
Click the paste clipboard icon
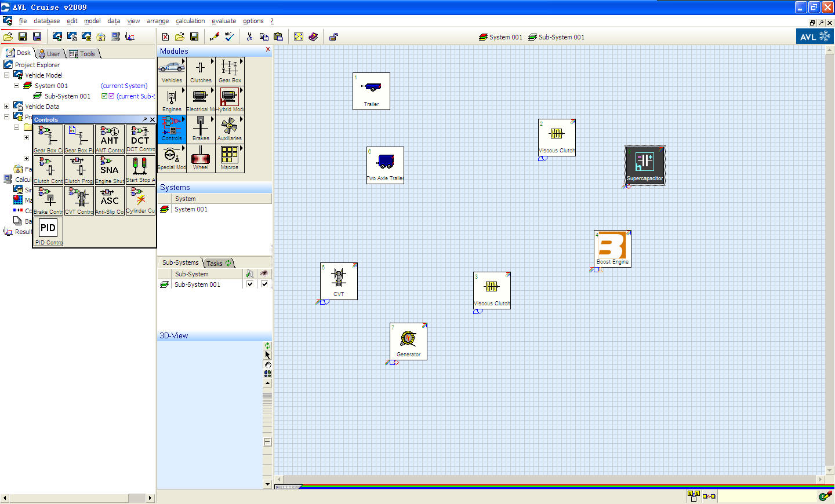pos(278,36)
